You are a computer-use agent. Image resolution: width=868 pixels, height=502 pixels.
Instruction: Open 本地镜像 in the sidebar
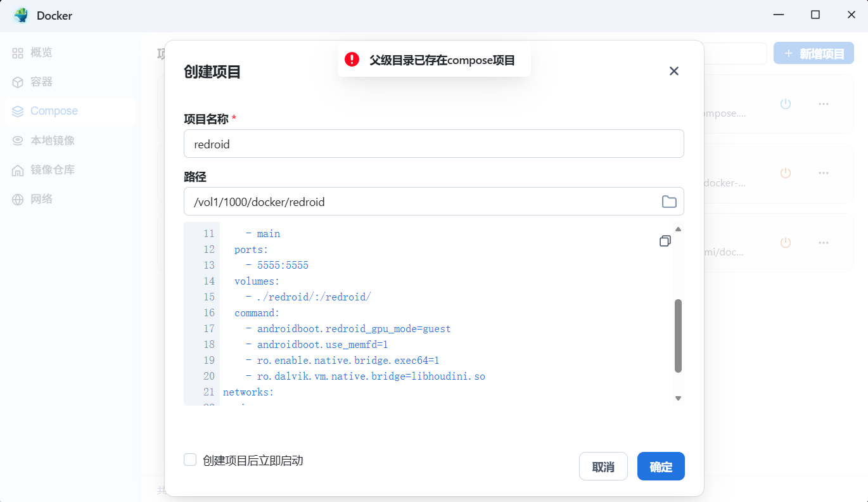click(x=70, y=140)
